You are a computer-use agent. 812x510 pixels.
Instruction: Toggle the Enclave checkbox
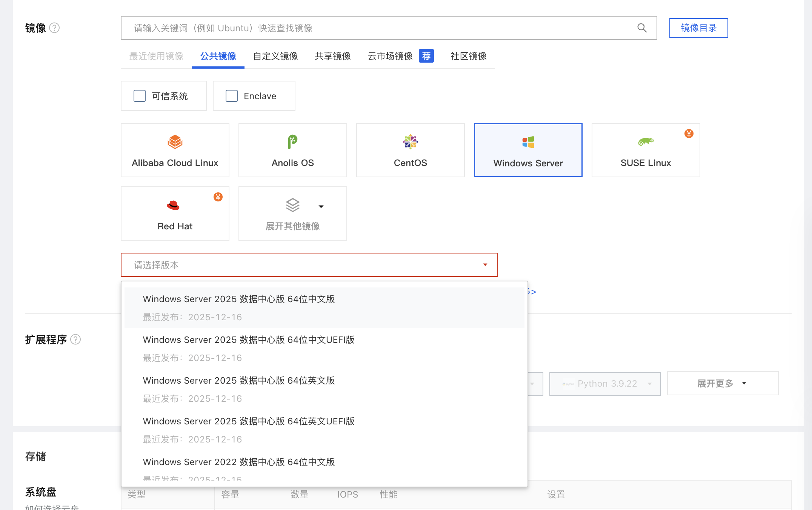point(232,96)
